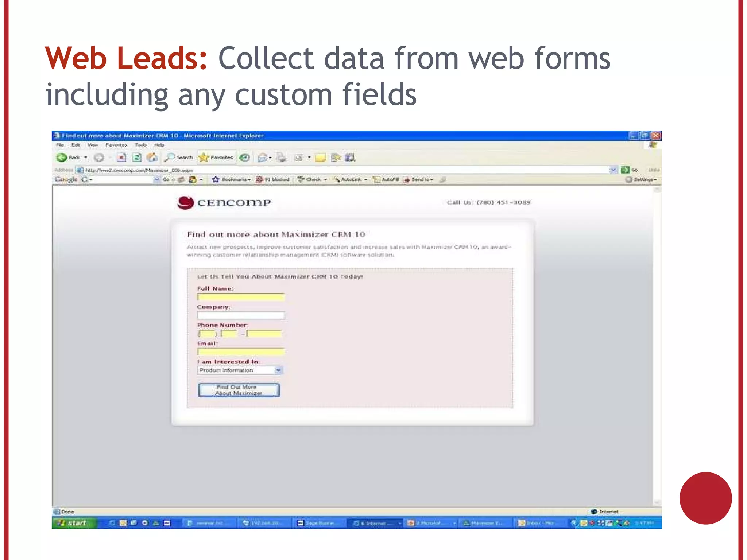Click the AutoFill toolbar button
The height and width of the screenshot is (560, 747).
coord(386,179)
